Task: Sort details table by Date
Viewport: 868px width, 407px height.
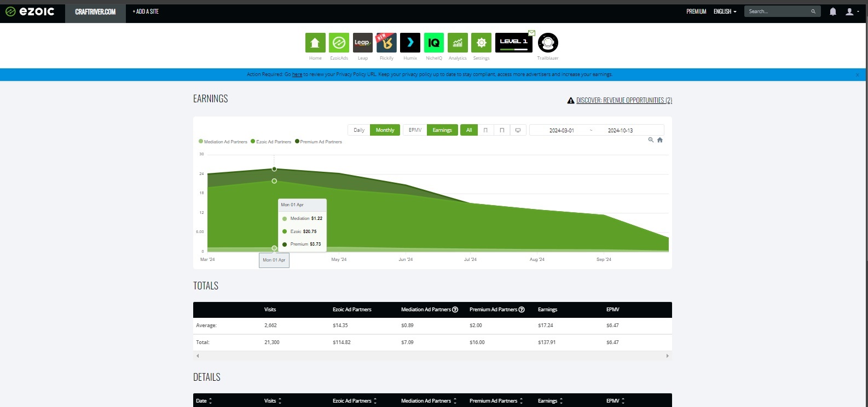Action: tap(204, 401)
